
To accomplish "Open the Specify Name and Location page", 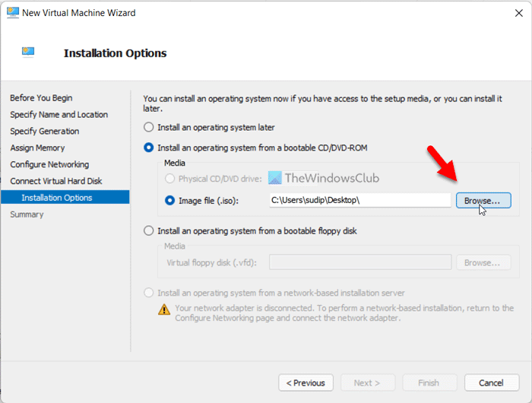I will (x=59, y=115).
